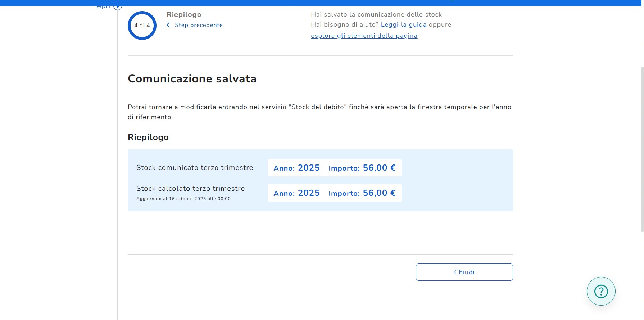Click Anno 2025 in Stock comunicato row
Viewport: 644px width, 320px height.
click(296, 168)
